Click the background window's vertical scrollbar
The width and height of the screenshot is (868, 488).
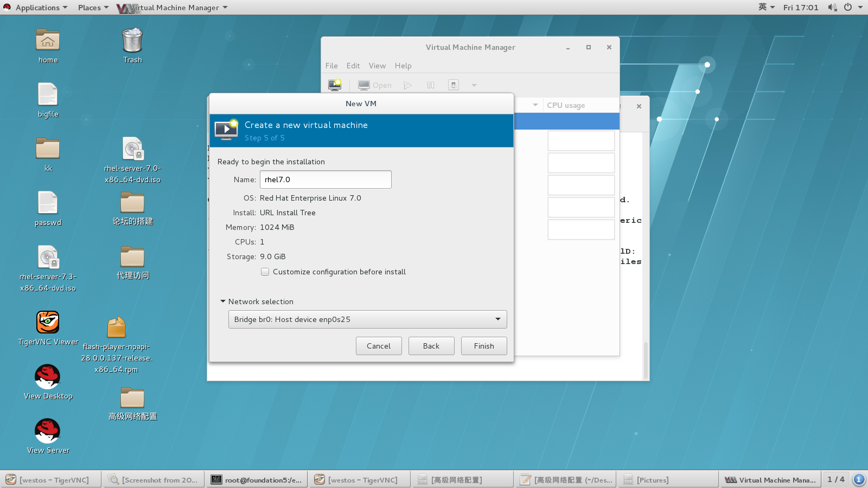click(x=646, y=361)
